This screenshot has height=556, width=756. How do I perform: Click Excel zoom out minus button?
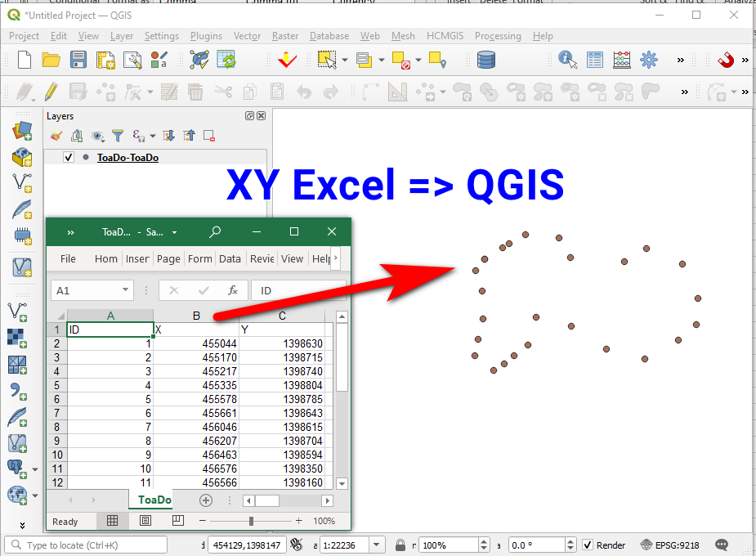[203, 520]
